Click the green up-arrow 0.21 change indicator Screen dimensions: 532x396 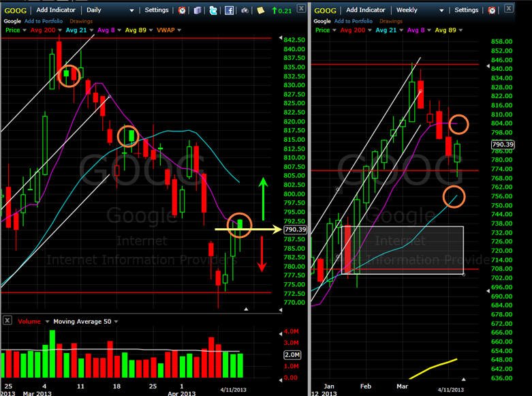coord(281,10)
